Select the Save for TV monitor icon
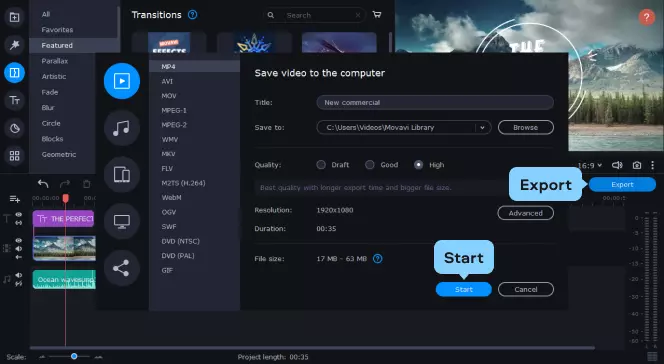Viewport: 664px width, 364px height. click(122, 221)
